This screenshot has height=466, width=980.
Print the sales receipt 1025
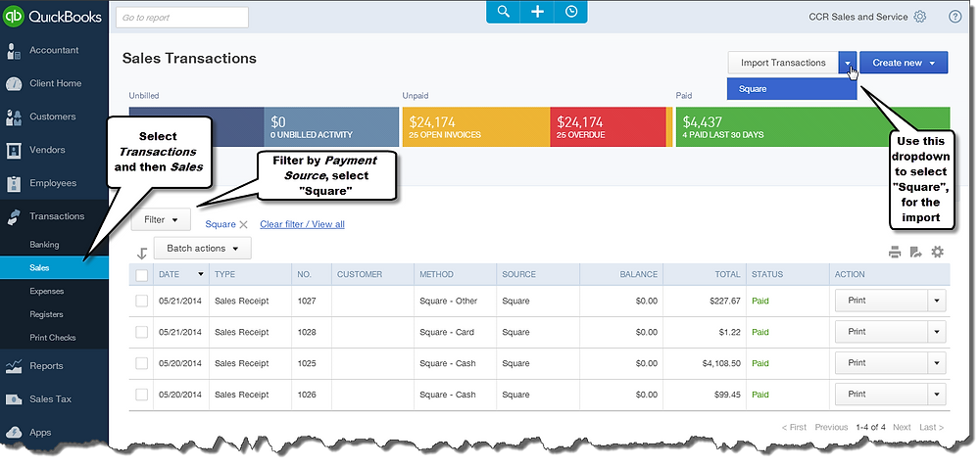[881, 363]
